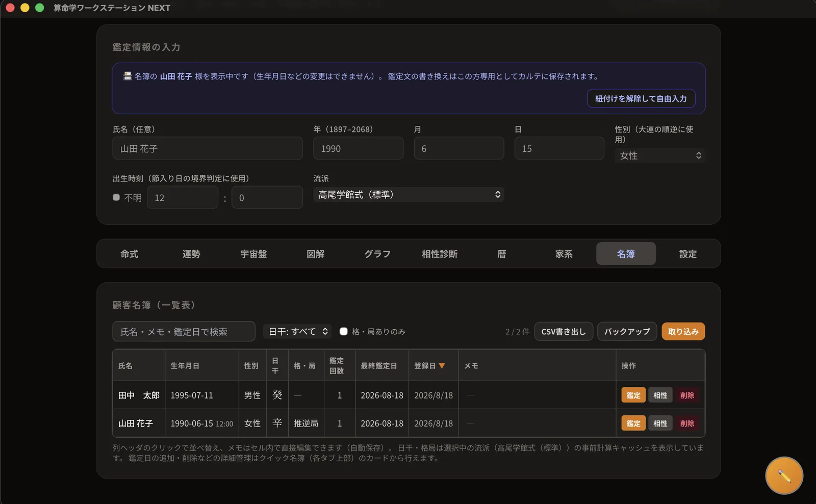Open the 宇宙盤 tab

tap(253, 254)
